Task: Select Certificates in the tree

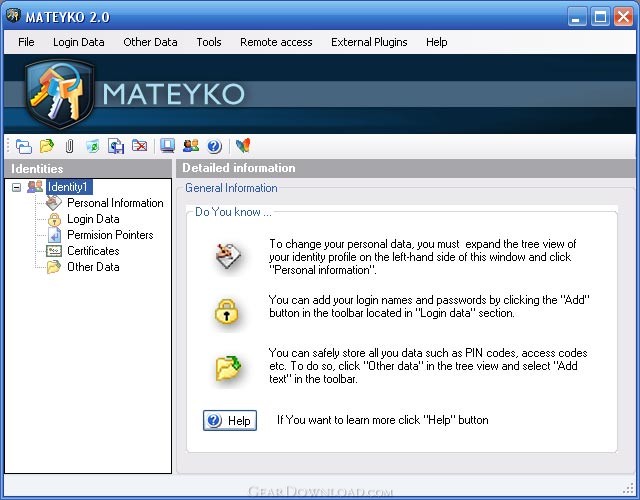Action: [93, 251]
